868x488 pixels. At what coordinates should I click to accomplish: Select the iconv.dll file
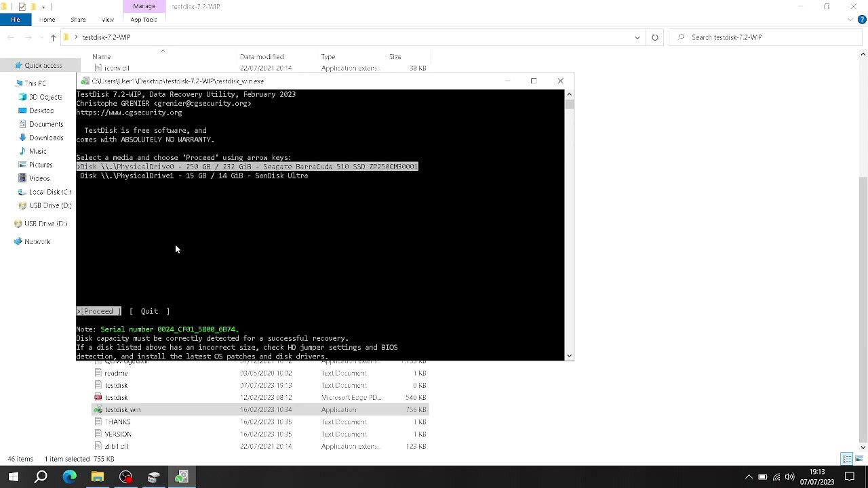(260, 68)
